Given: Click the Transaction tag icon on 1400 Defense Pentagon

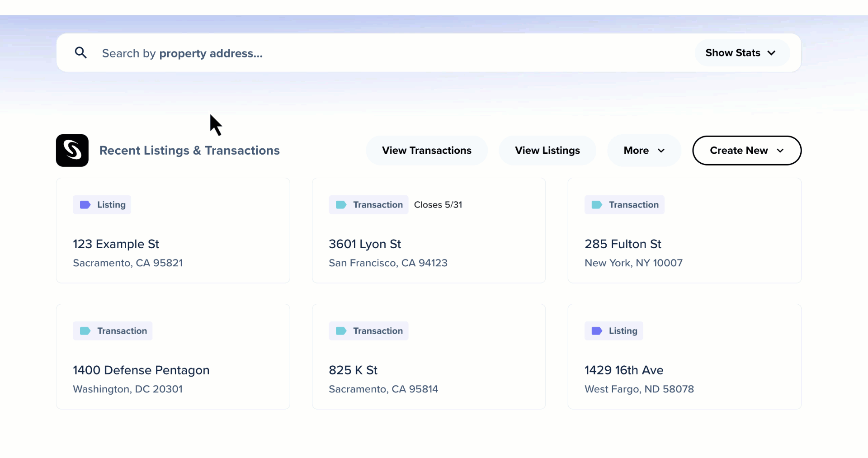Looking at the screenshot, I should tap(85, 331).
